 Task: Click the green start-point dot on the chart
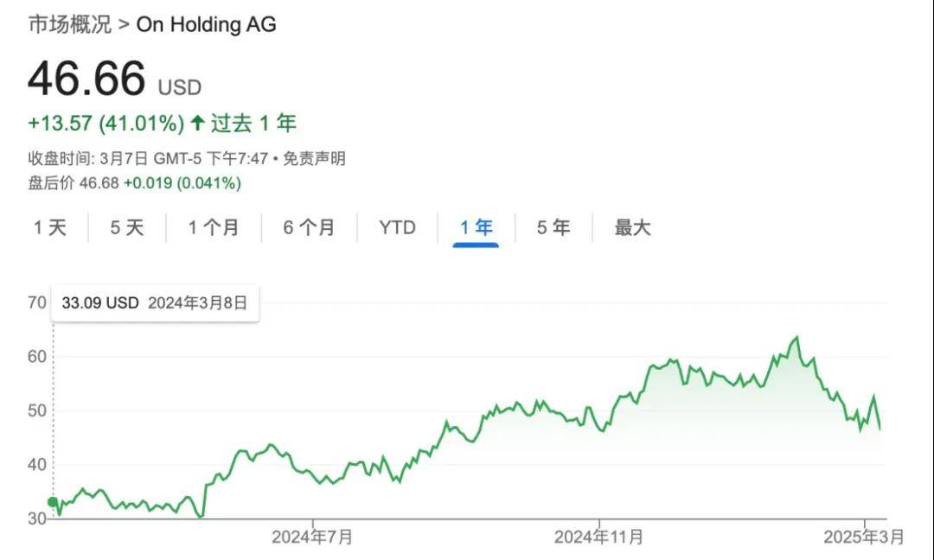coord(53,502)
